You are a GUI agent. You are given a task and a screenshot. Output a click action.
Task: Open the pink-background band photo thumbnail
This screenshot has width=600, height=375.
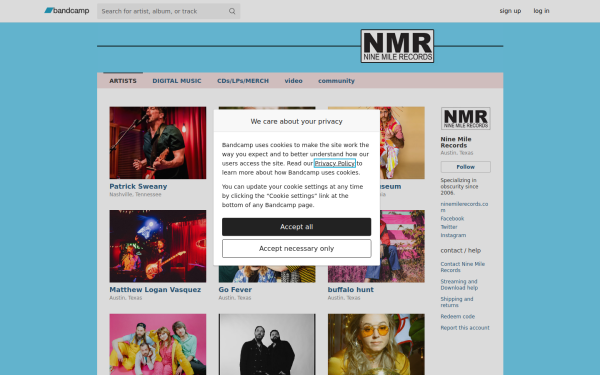158,344
